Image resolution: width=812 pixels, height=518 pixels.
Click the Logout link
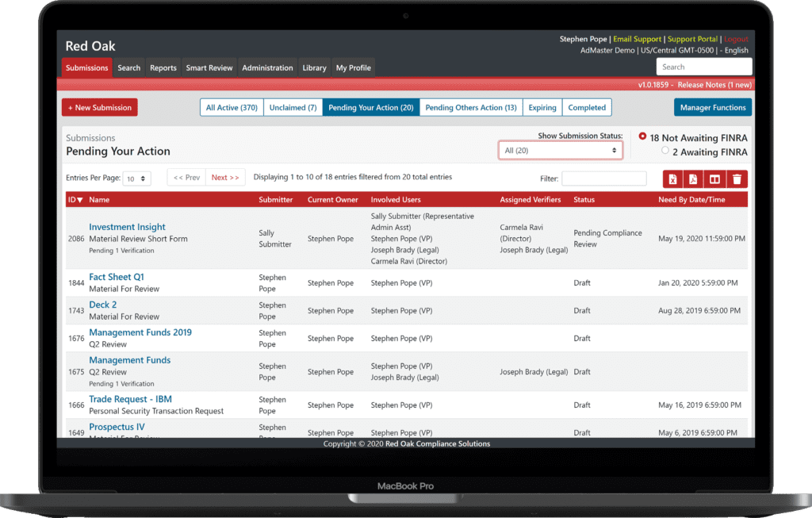pyautogui.click(x=736, y=40)
